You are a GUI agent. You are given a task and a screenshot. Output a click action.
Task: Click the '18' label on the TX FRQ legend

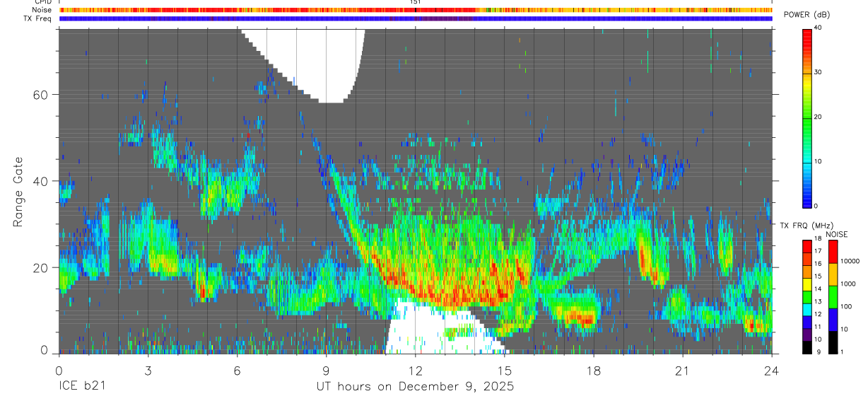click(x=819, y=240)
